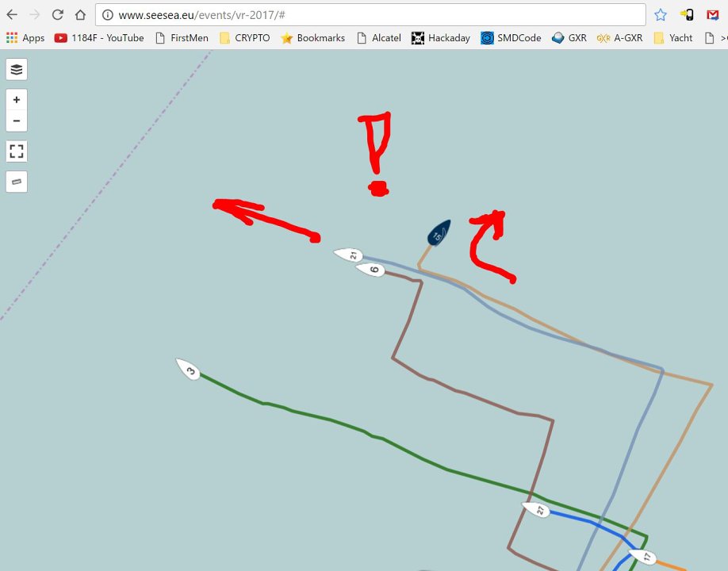The height and width of the screenshot is (571, 728).
Task: Zoom in on the map
Action: [17, 100]
